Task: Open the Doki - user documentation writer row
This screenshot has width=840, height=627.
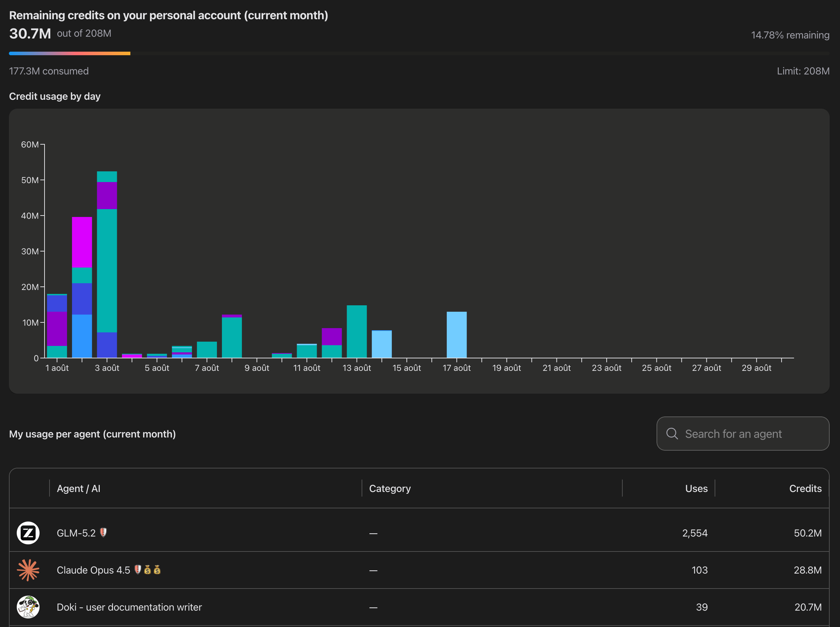Action: tap(419, 607)
